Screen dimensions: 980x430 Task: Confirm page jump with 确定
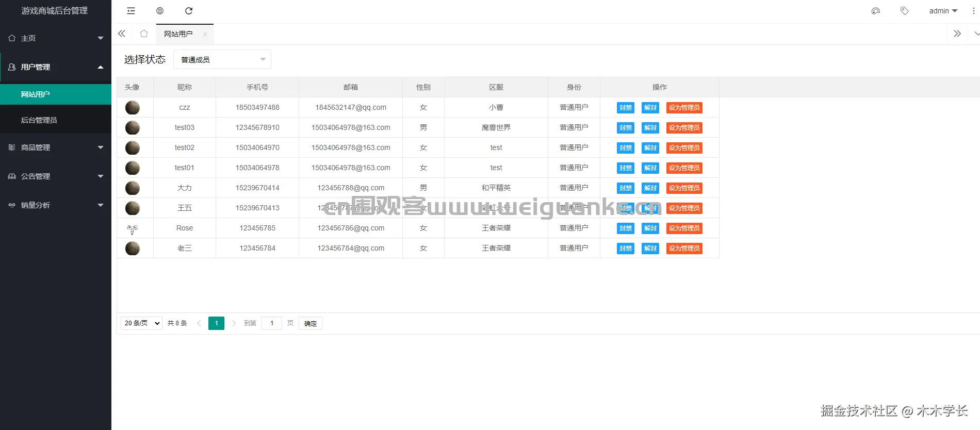pos(311,323)
